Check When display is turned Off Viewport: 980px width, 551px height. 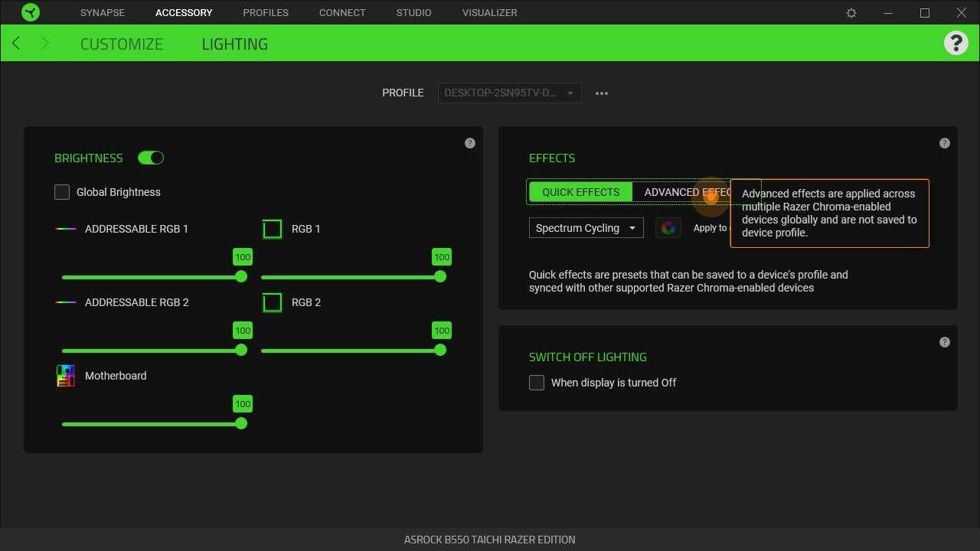click(537, 383)
